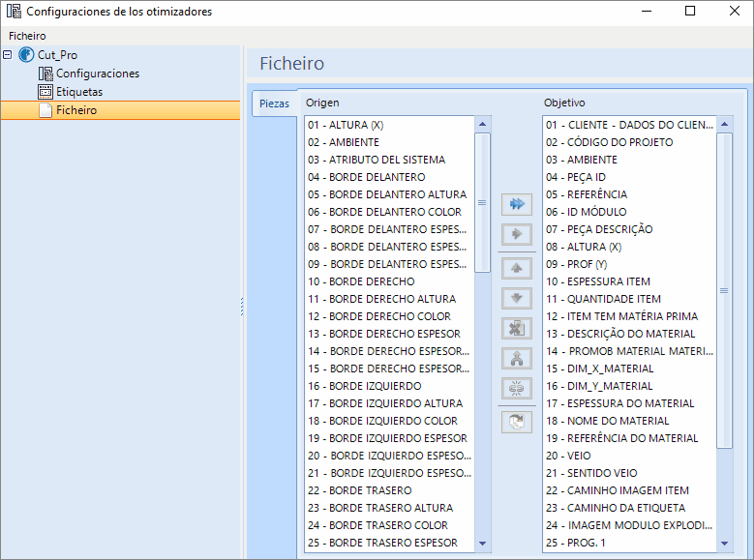Select '20 - VEIO'
Screen dimensions: 754x560
629,456
